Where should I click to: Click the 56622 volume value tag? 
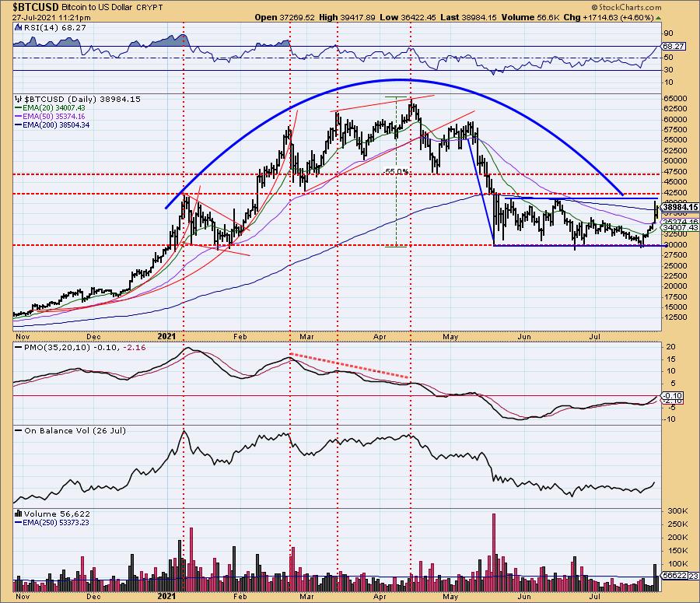[674, 576]
